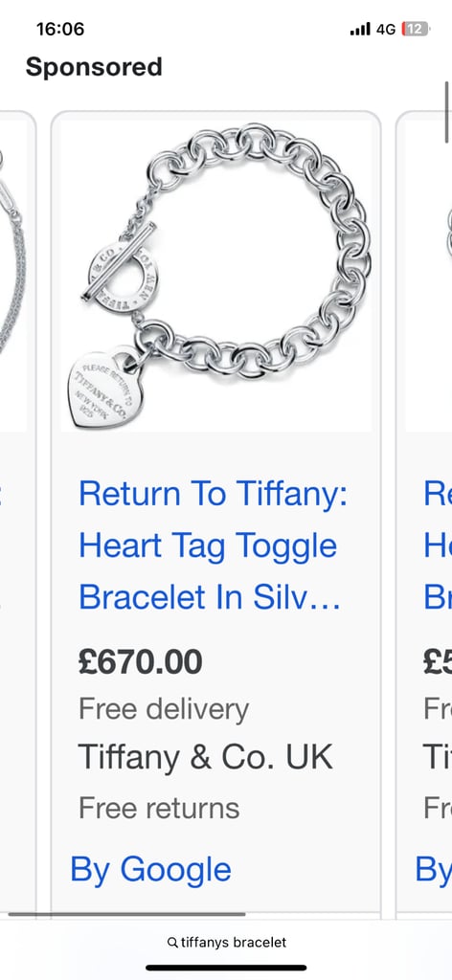Tap the cellular signal strength icon

coord(360,29)
